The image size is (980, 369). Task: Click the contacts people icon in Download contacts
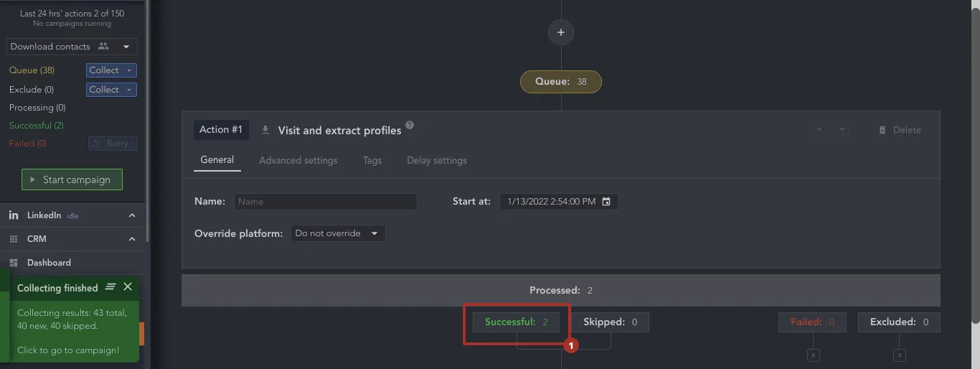(x=103, y=47)
